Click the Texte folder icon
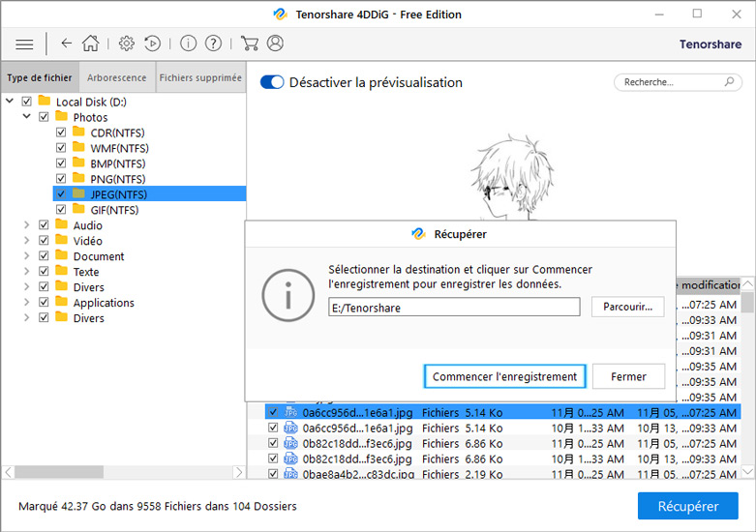Image resolution: width=756 pixels, height=532 pixels. (x=61, y=270)
